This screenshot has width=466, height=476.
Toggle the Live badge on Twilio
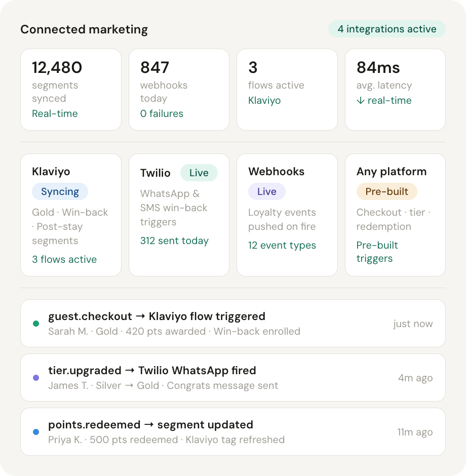[x=199, y=173]
